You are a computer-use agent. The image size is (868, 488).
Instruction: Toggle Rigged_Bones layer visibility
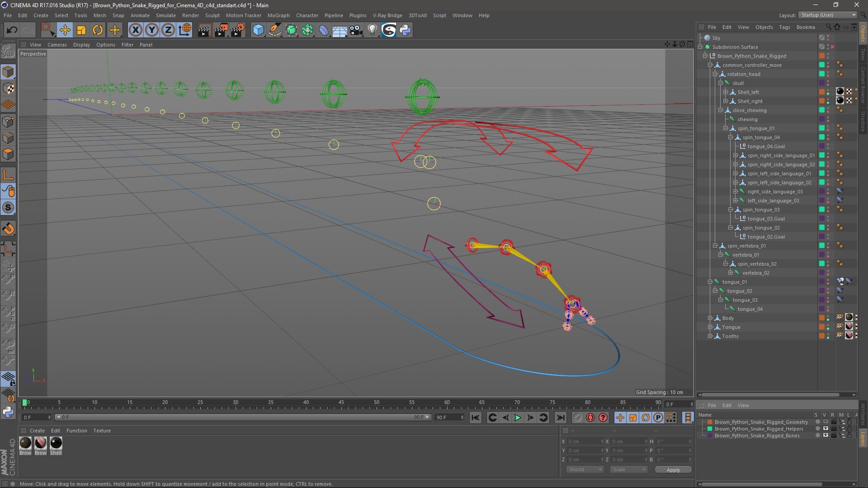[x=825, y=436]
